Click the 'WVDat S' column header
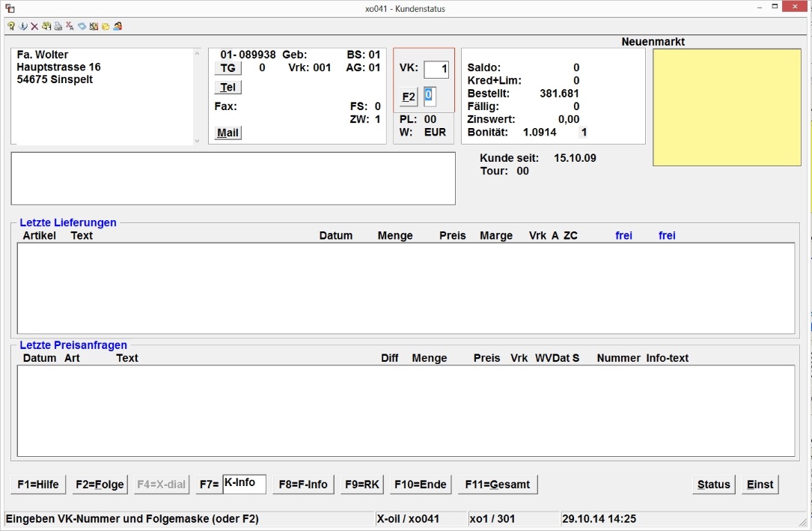Screen dimensions: 812x531 click(x=558, y=359)
